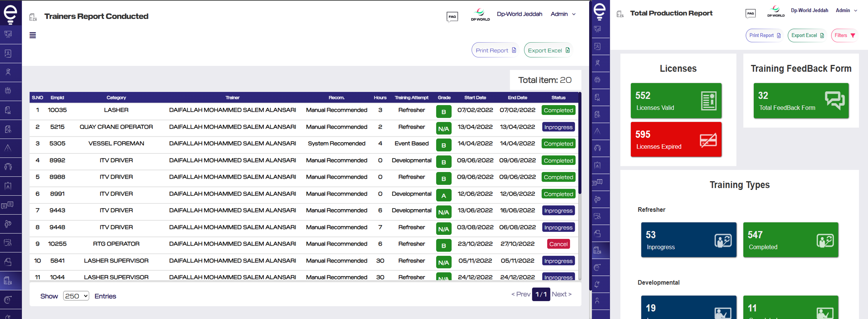Open the Admin dropdown in Trainers Report header

pyautogui.click(x=563, y=14)
